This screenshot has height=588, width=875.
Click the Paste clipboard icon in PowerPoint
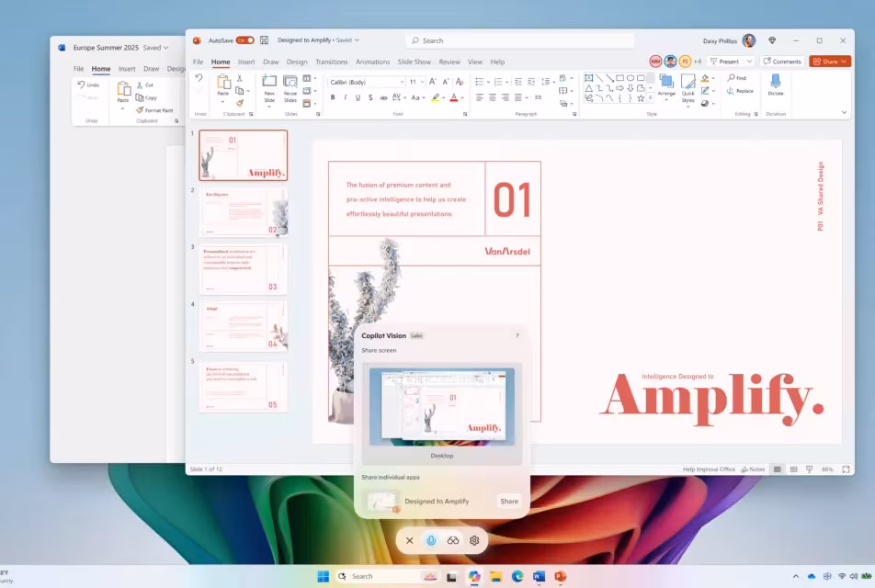click(223, 84)
